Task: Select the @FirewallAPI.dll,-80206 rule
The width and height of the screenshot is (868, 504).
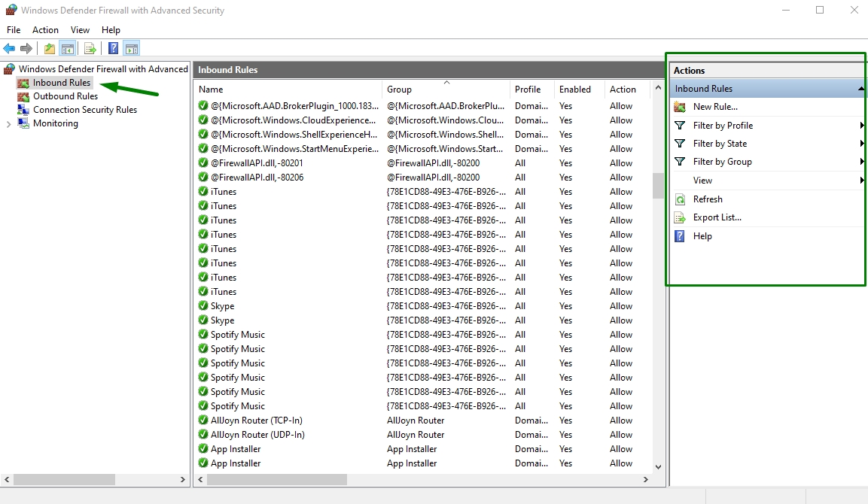Action: (257, 178)
